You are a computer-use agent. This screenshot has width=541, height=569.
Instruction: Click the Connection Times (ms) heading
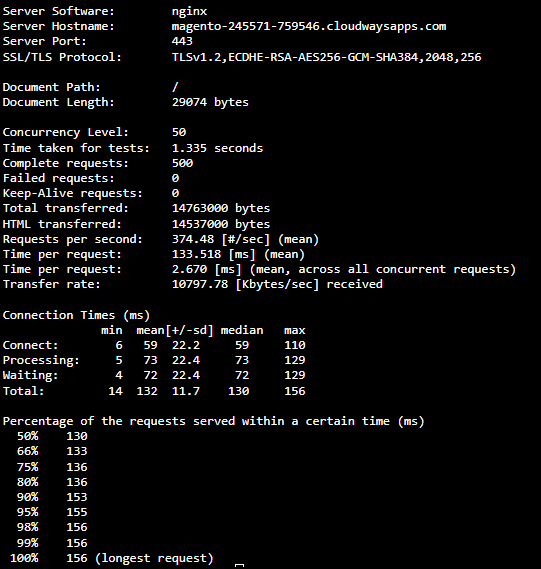[76, 315]
